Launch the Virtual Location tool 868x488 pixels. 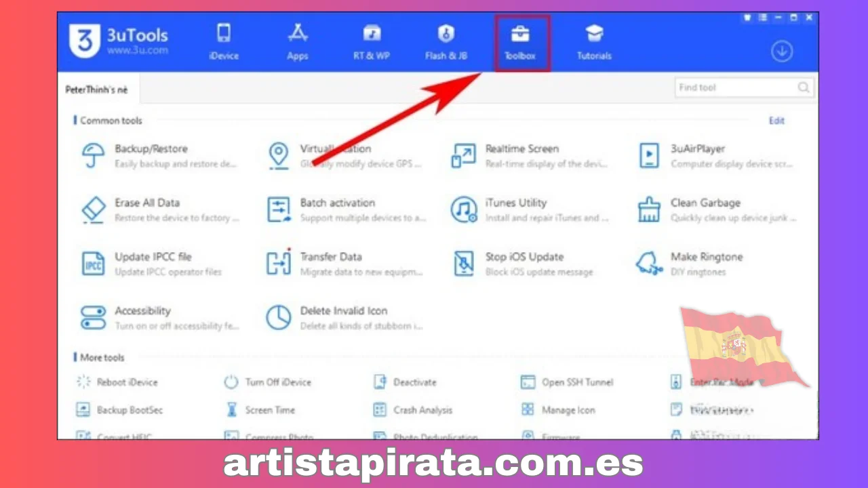pos(345,155)
